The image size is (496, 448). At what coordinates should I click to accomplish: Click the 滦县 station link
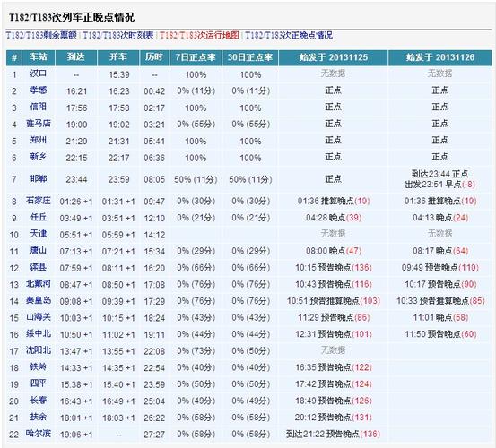coord(39,267)
